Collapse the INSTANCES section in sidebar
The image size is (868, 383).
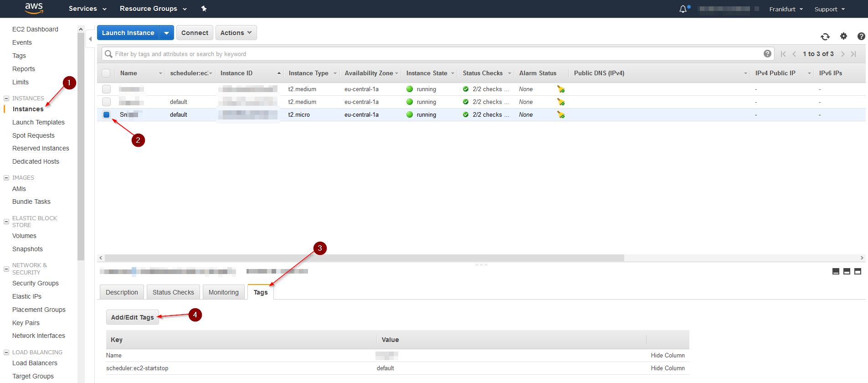(x=6, y=98)
